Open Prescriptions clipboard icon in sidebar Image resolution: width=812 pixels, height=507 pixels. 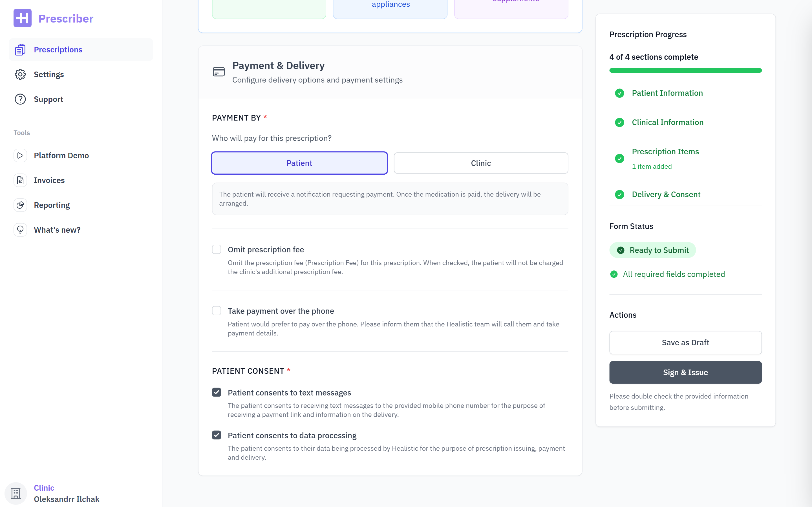[x=20, y=50]
